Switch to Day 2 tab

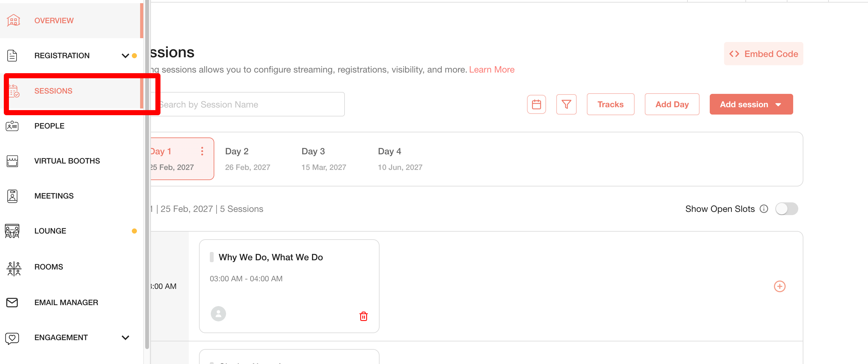[248, 158]
